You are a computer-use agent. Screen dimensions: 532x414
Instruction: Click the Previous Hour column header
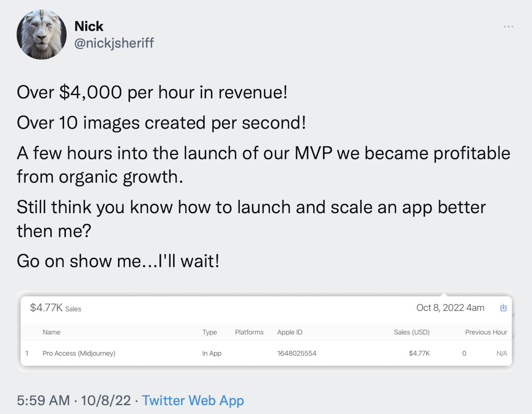(x=486, y=332)
